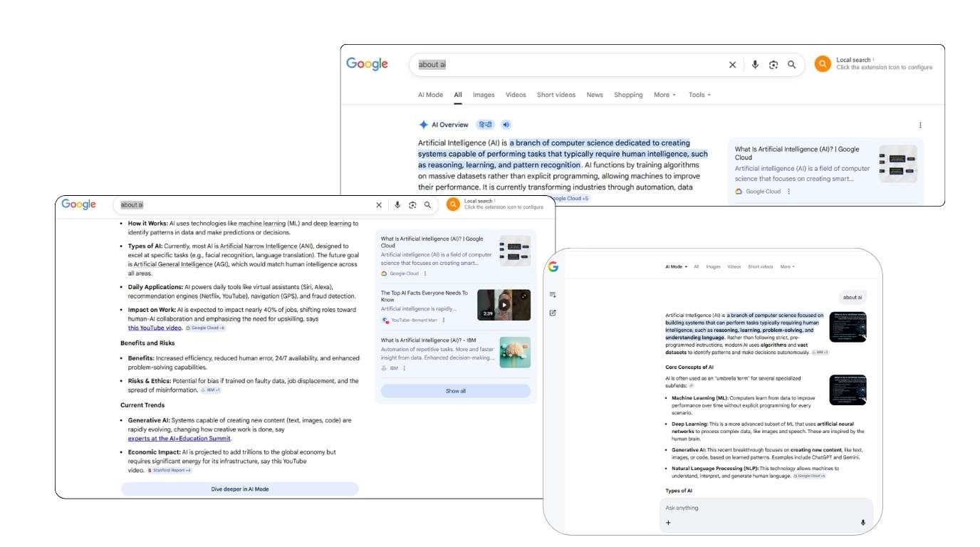Click the Google logo in the left window

coord(78,204)
